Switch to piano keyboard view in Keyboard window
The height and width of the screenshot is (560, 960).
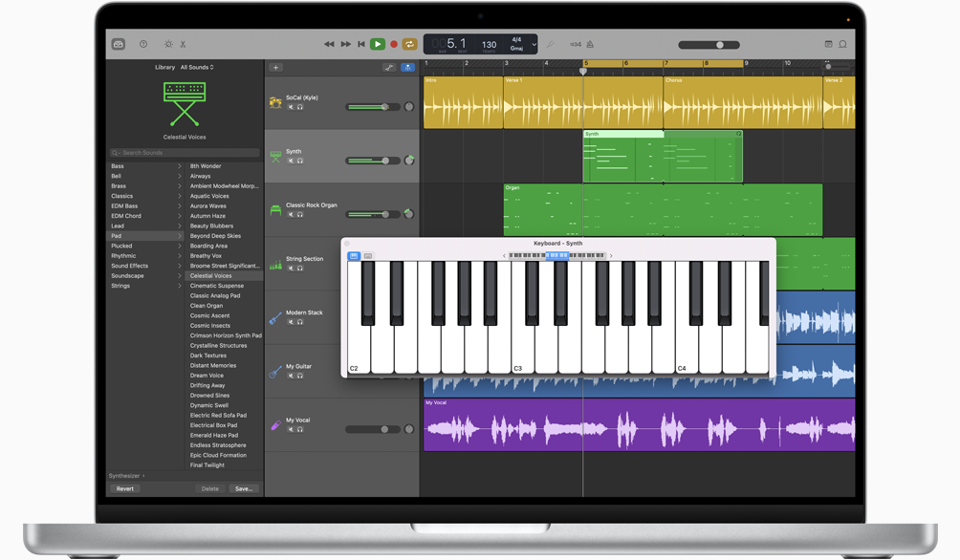click(353, 256)
